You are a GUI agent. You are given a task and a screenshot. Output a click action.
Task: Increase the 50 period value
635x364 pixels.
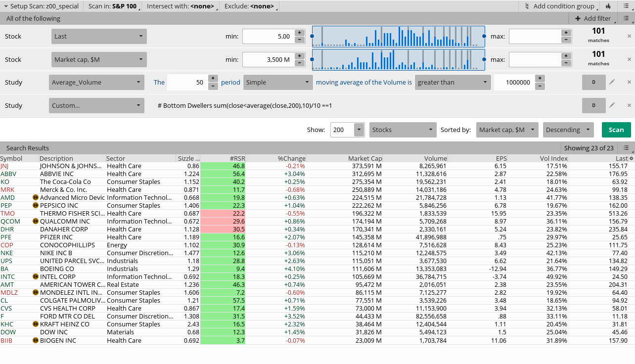(213, 78)
